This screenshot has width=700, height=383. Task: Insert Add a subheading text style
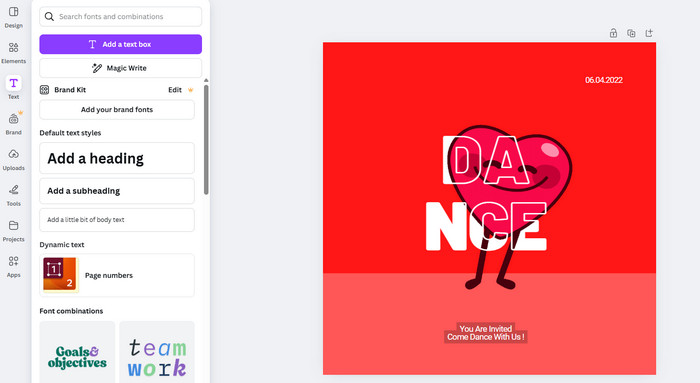point(117,191)
